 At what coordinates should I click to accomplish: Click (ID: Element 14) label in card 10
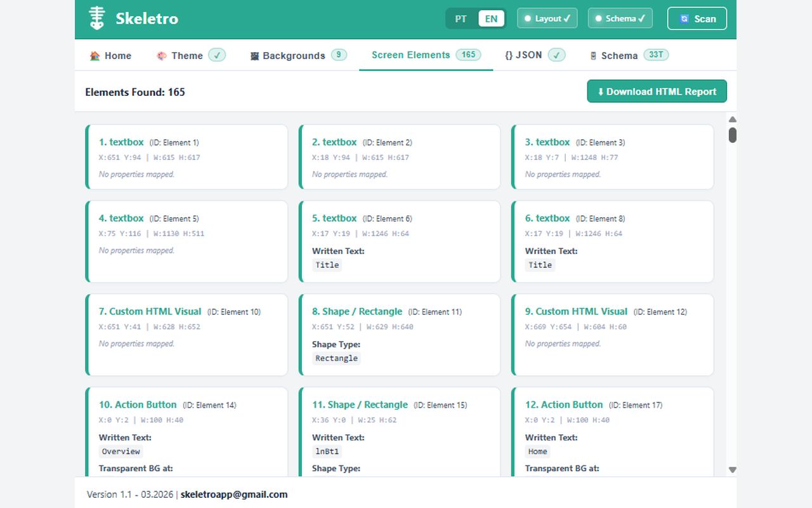(x=209, y=405)
